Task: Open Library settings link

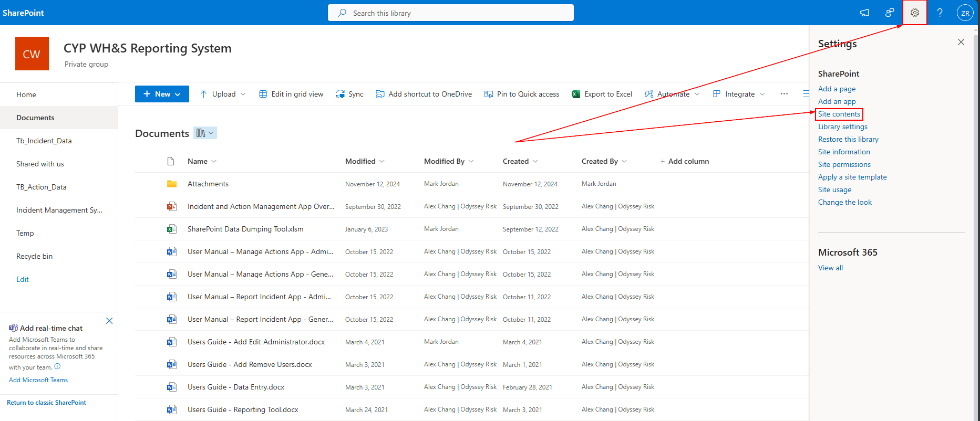Action: pyautogui.click(x=843, y=127)
